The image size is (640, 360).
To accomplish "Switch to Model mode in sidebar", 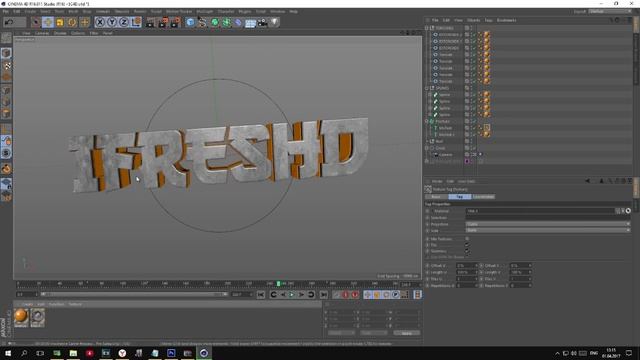I will click(x=6, y=53).
